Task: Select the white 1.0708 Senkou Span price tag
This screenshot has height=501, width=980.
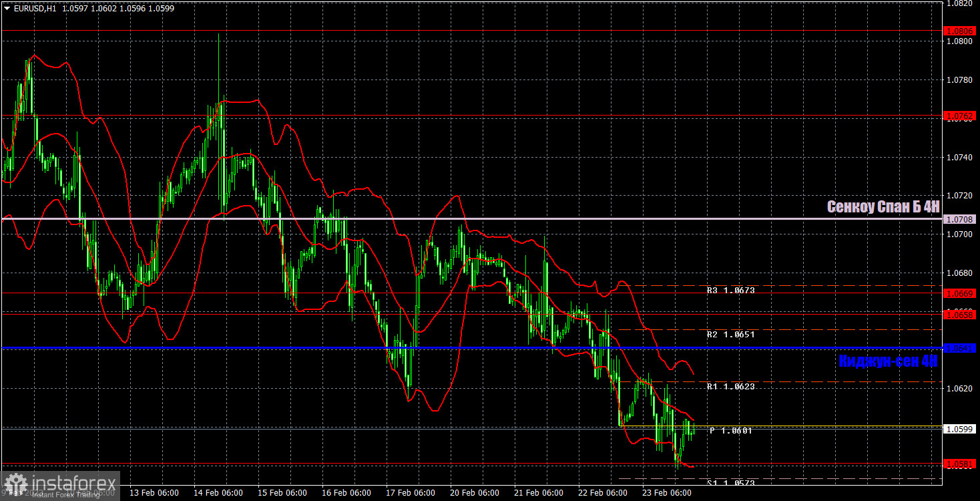Action: [x=960, y=219]
